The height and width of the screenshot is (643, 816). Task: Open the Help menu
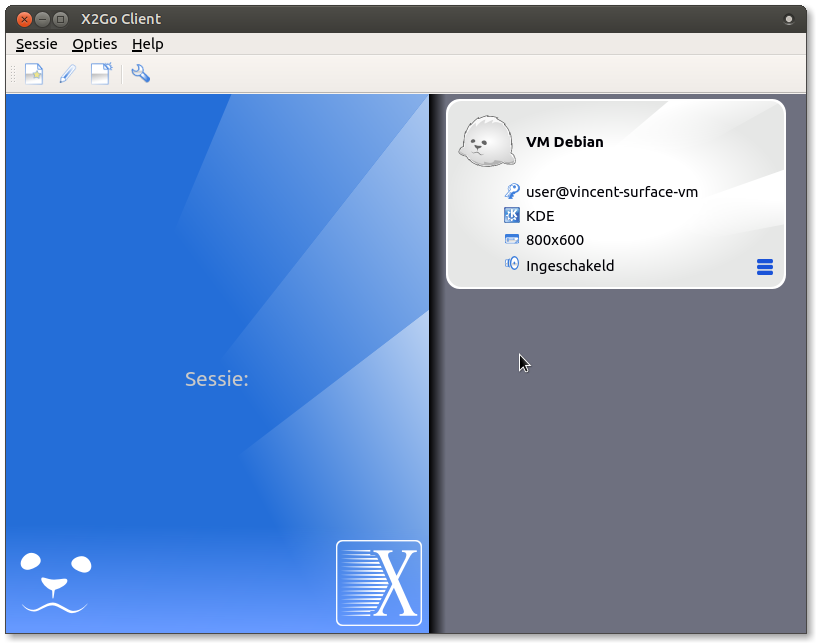147,44
